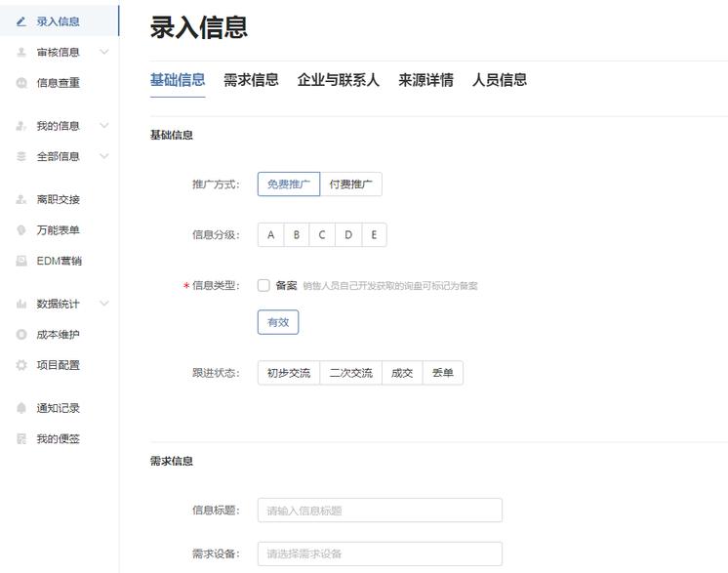Open 项目配置 in the sidebar
Image resolution: width=728 pixels, height=573 pixels.
pos(60,365)
